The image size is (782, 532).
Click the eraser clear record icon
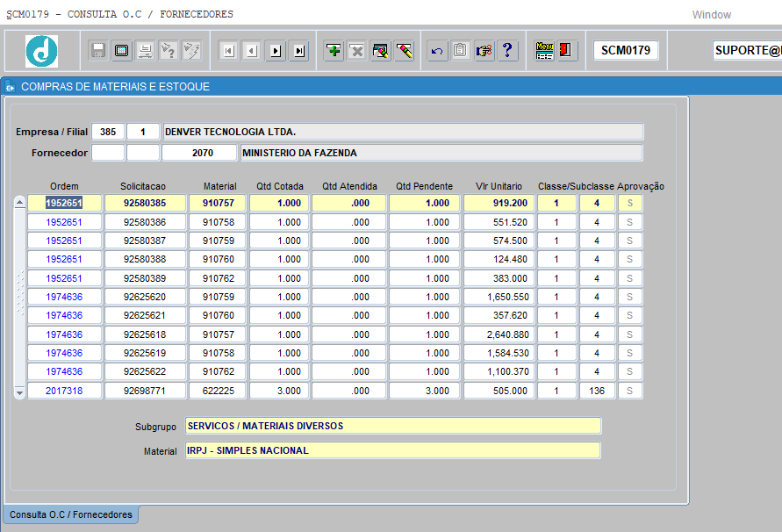coord(404,51)
